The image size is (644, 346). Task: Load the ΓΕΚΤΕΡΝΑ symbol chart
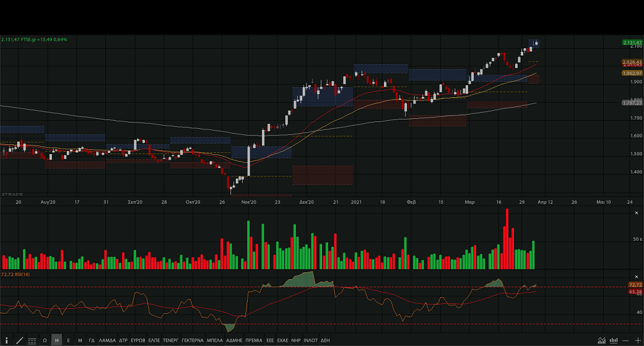tap(193, 340)
